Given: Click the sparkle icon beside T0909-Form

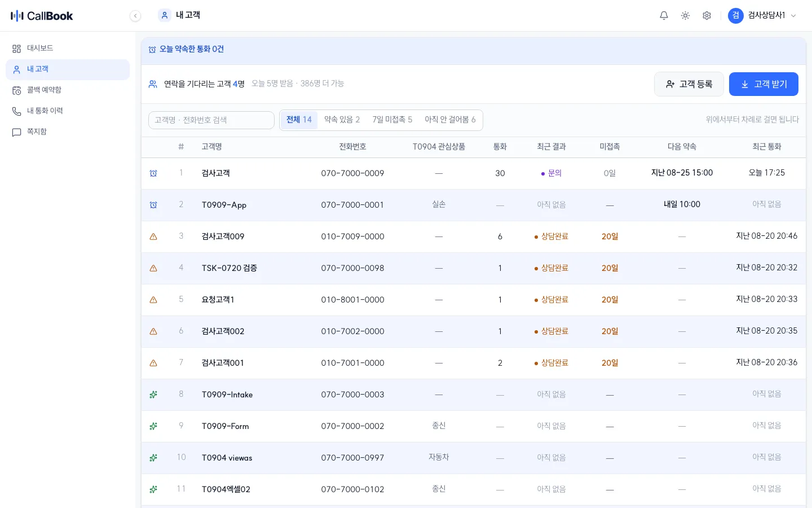Looking at the screenshot, I should (153, 426).
